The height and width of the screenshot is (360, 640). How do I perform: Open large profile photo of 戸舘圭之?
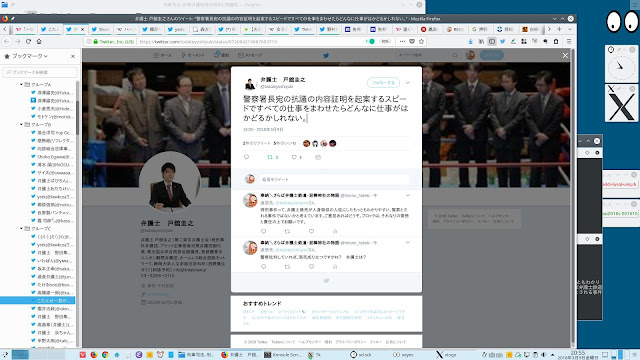169,182
